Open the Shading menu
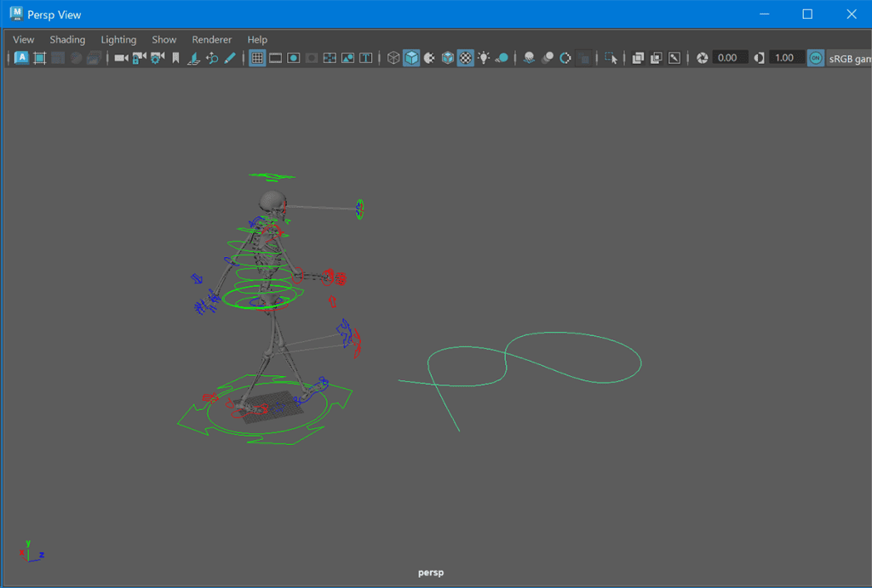 pyautogui.click(x=67, y=39)
